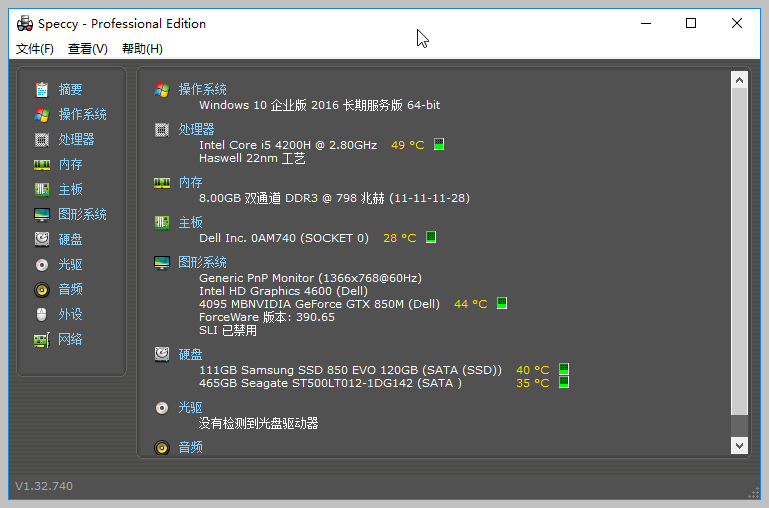This screenshot has height=508, width=769.
Task: Select 摘要 in the sidebar
Action: 70,89
